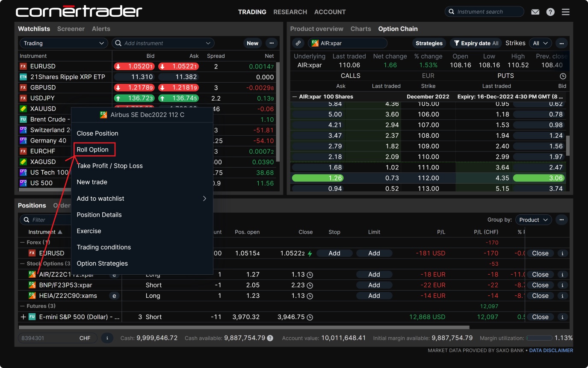
Task: Open Option Strategies menu entry
Action: pyautogui.click(x=102, y=264)
